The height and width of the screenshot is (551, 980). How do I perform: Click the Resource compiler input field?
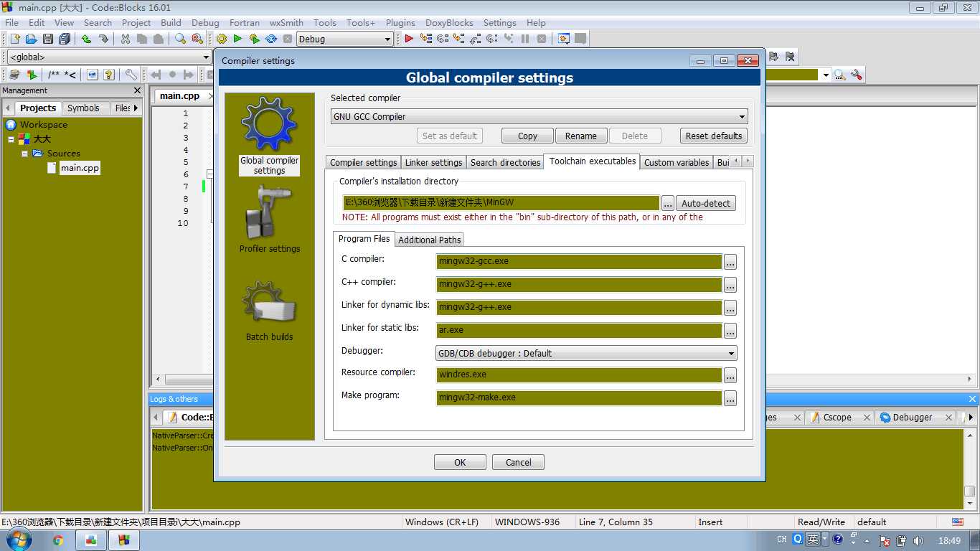tap(579, 375)
